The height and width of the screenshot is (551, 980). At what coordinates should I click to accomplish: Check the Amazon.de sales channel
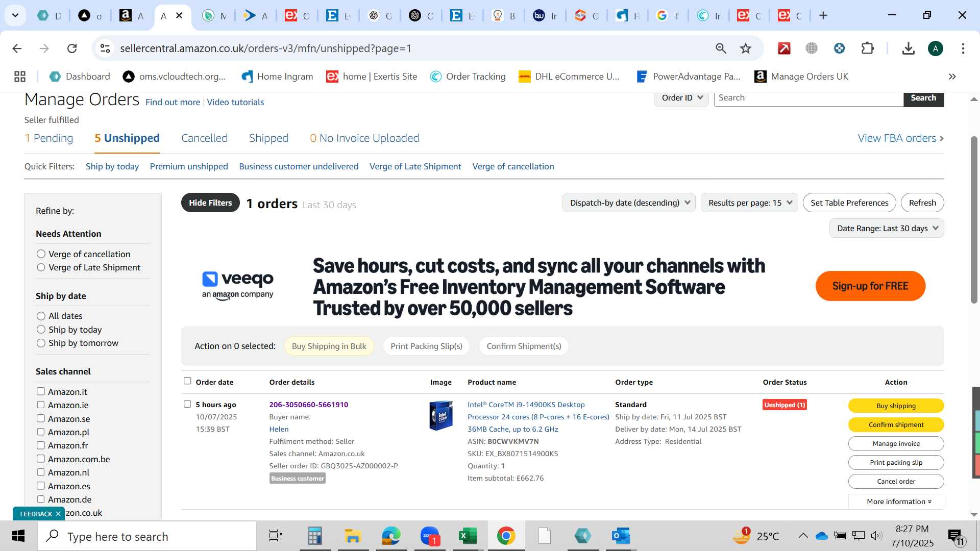pos(40,499)
